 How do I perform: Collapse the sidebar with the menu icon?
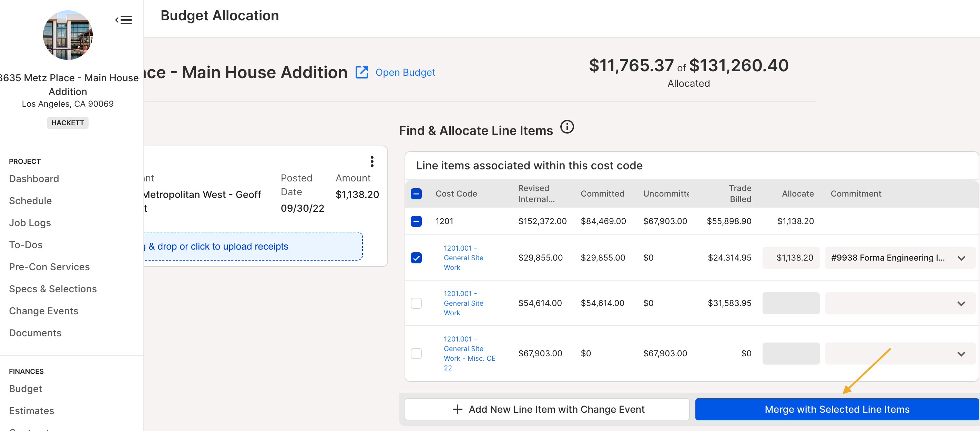tap(123, 20)
